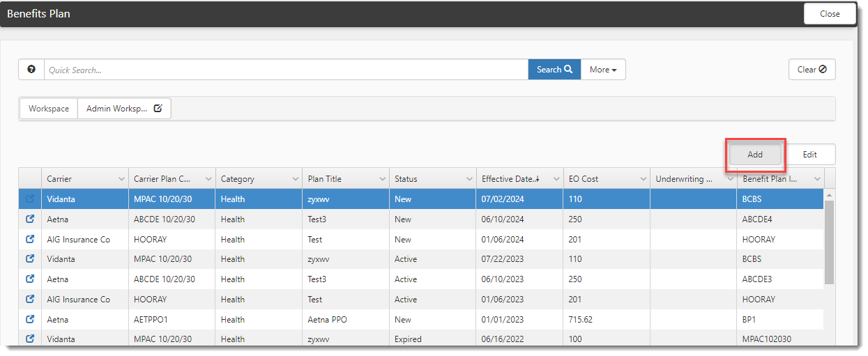
Task: Open the Vidanta BCBS New row link icon
Action: [x=30, y=199]
